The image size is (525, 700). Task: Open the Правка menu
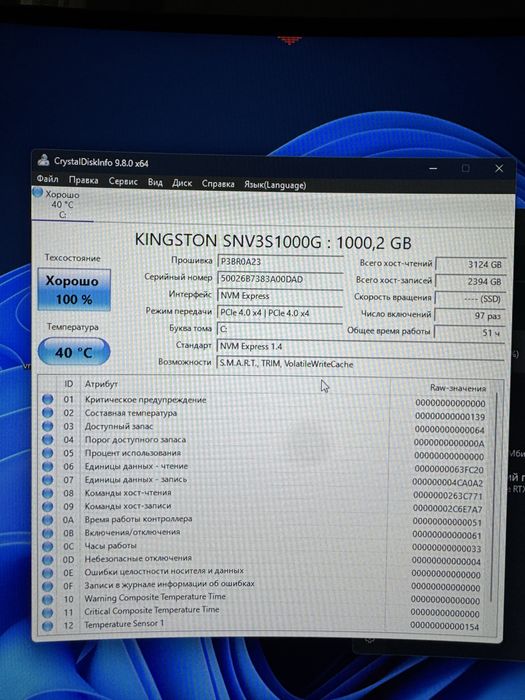(83, 180)
